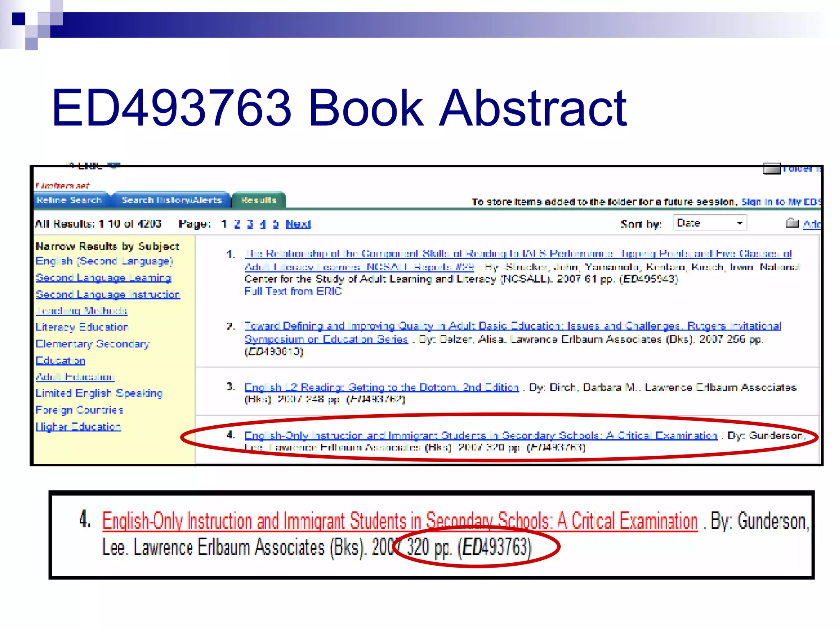The image size is (840, 630).
Task: Click the folder icon at top right
Action: [771, 169]
